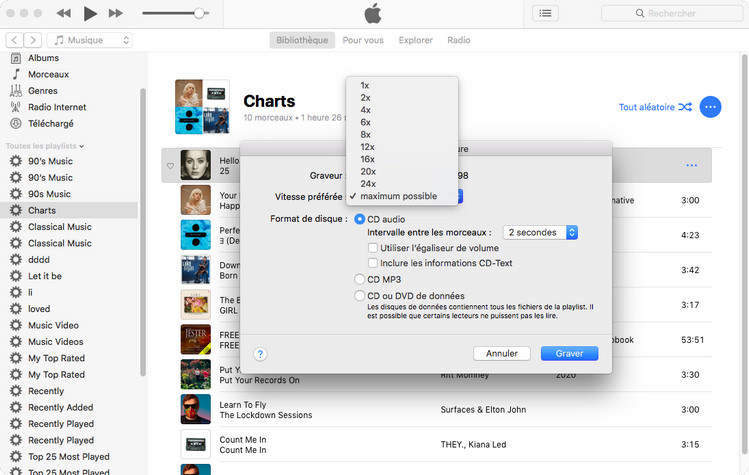Check Inclure les informations CD-Text
Image resolution: width=749 pixels, height=475 pixels.
(373, 263)
